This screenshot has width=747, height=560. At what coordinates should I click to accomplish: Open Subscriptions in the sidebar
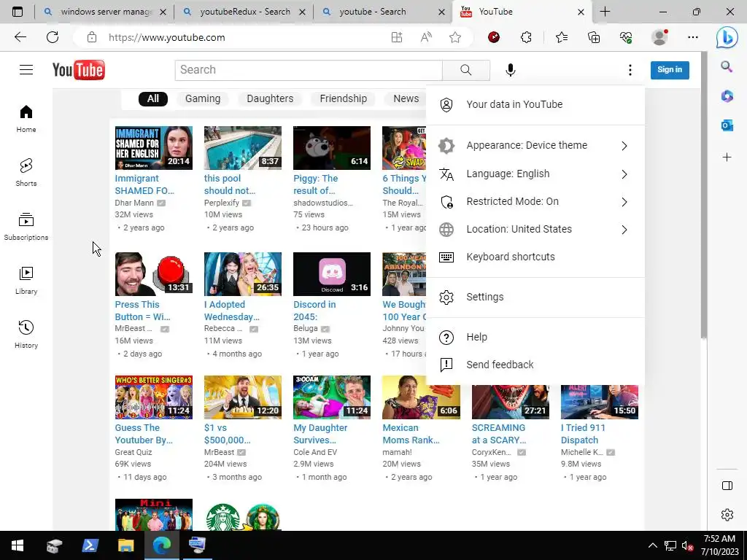click(26, 227)
